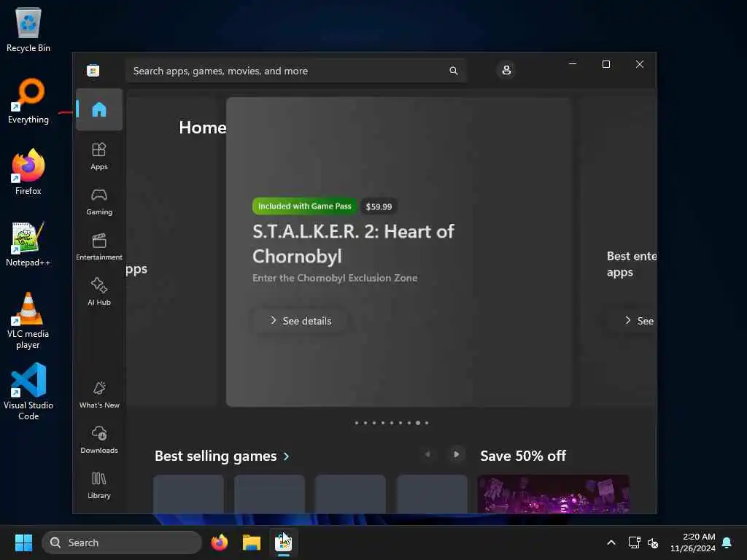This screenshot has width=747, height=560.
Task: Open the AI Hub section
Action: [99, 292]
